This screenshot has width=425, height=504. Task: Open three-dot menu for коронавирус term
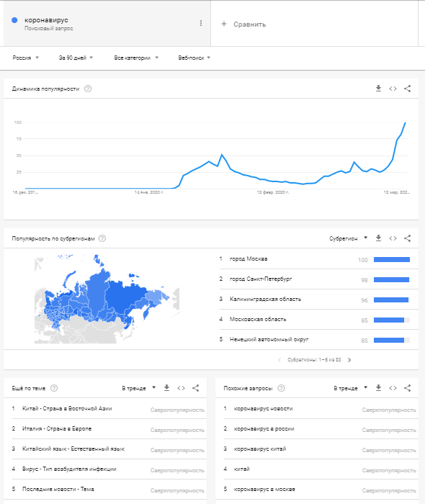click(x=201, y=23)
